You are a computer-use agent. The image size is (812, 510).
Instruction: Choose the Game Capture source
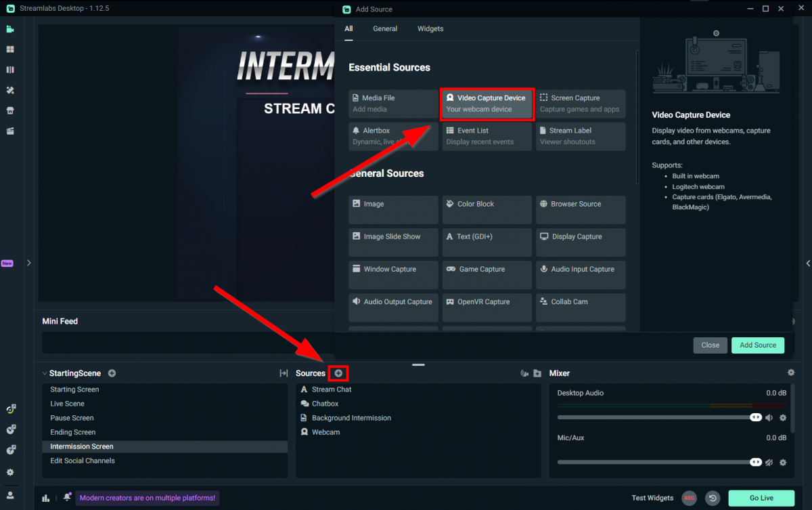tap(487, 275)
